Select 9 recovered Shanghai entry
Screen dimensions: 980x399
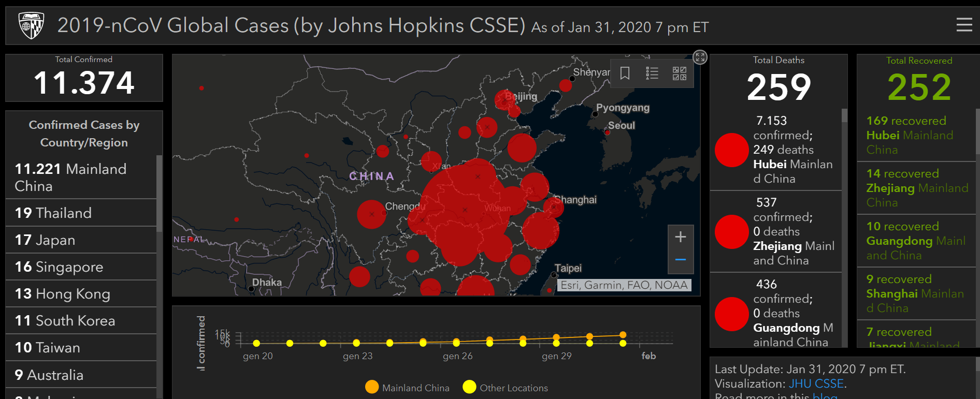[x=916, y=293]
